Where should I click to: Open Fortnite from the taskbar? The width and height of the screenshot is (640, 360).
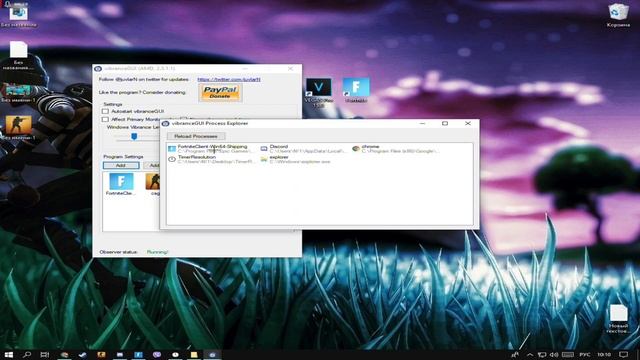138,355
